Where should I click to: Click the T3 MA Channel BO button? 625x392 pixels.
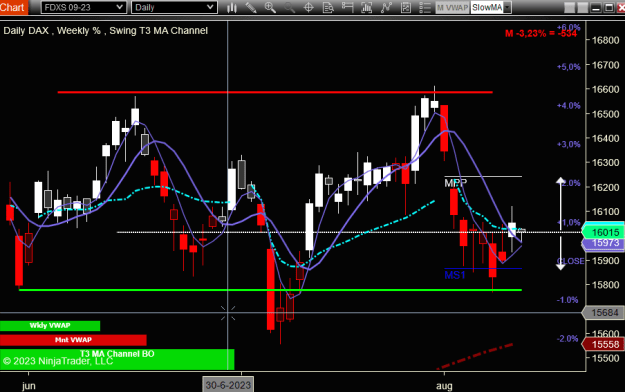(117, 359)
